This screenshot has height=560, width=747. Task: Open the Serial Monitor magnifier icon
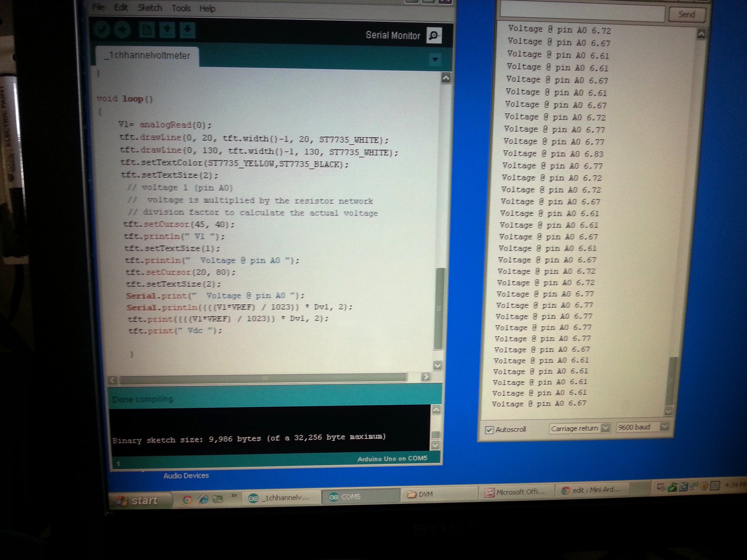[x=434, y=35]
